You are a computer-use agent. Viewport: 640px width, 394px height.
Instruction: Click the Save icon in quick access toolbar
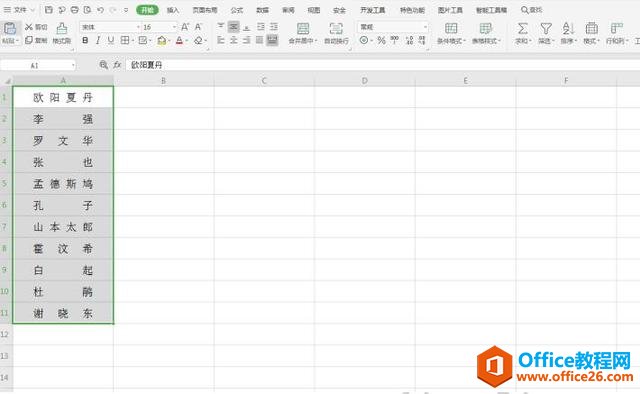pos(49,9)
